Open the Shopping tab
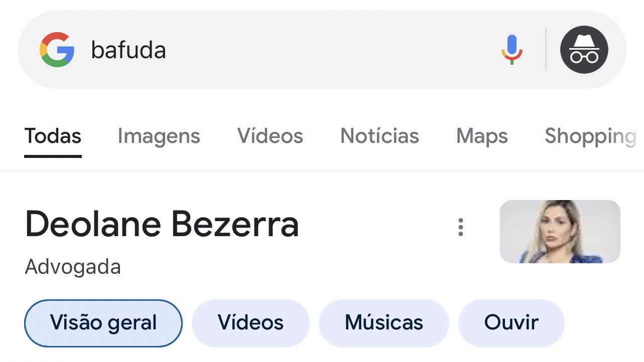This screenshot has width=644, height=362. point(590,136)
